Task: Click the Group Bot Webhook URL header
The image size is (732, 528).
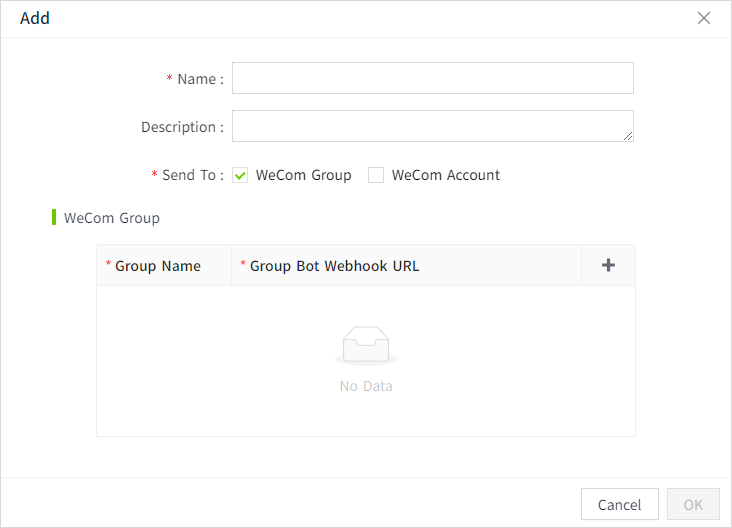Action: [x=334, y=266]
